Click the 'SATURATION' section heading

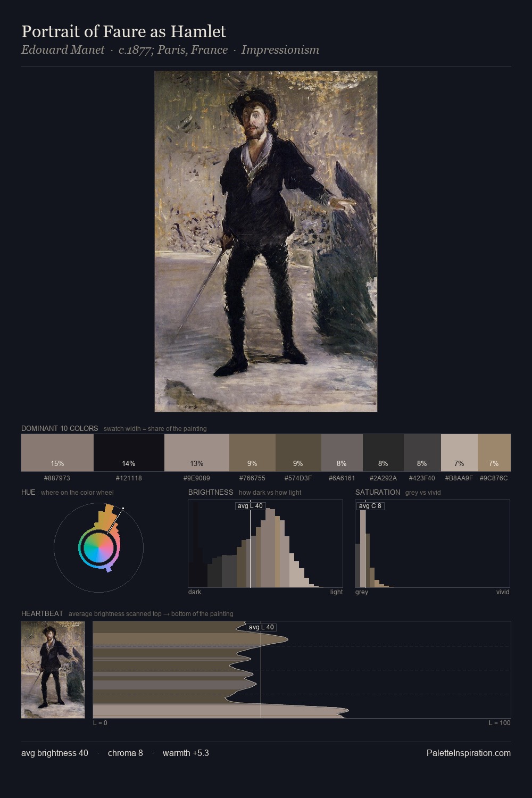click(x=378, y=492)
